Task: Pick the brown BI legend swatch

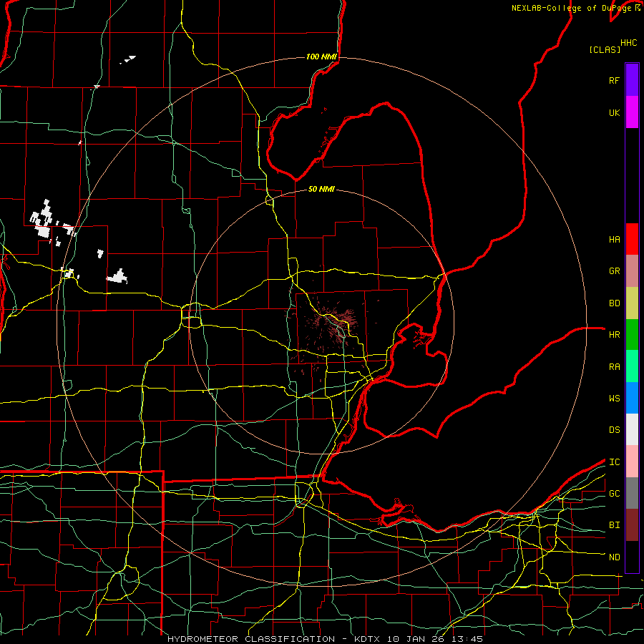Action: pyautogui.click(x=632, y=525)
